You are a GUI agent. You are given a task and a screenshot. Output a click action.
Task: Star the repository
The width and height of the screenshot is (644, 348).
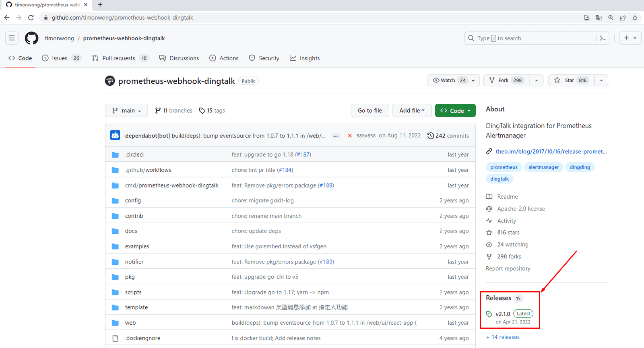(572, 80)
